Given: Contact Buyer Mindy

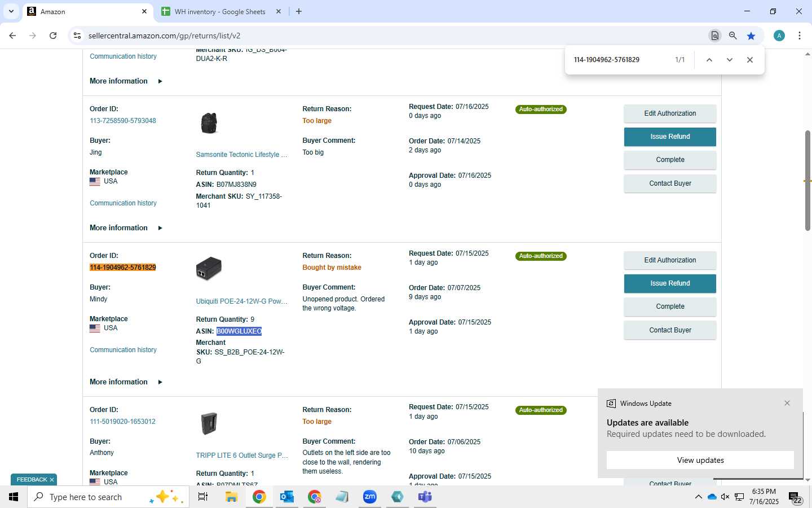Looking at the screenshot, I should (x=670, y=330).
